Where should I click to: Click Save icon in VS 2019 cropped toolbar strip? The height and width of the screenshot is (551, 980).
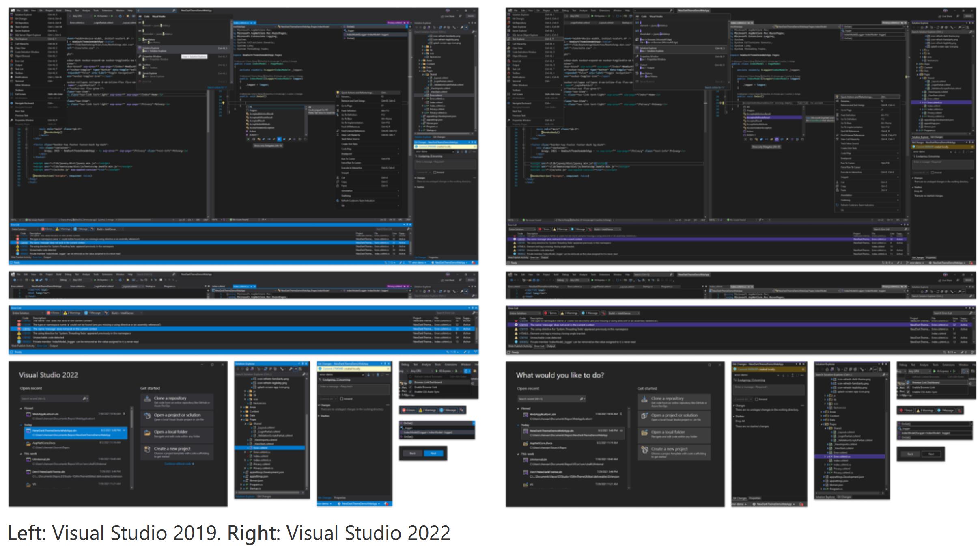(x=37, y=280)
